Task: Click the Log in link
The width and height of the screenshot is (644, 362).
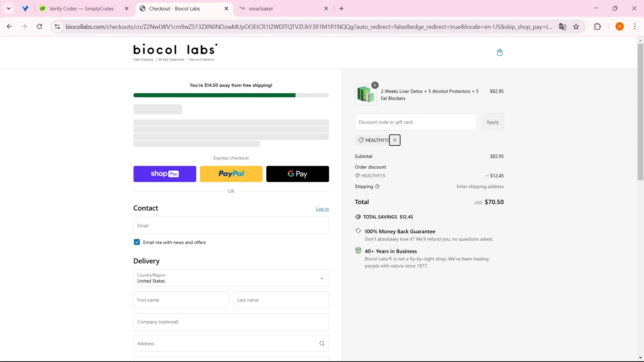Action: coord(322,209)
